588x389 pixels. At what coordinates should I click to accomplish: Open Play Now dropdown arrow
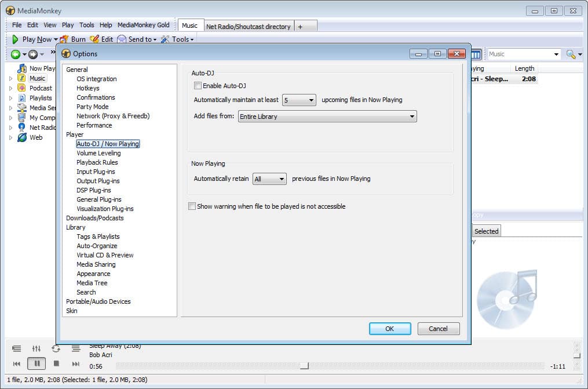pyautogui.click(x=56, y=39)
